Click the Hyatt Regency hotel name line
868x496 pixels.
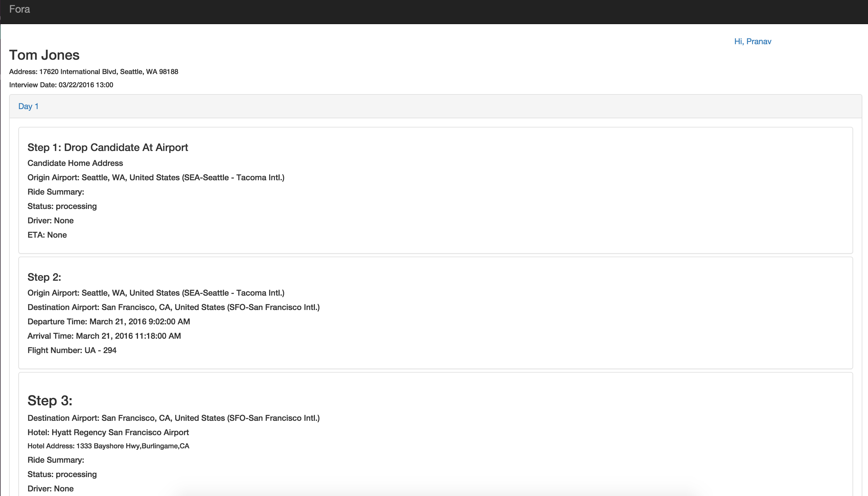[108, 432]
